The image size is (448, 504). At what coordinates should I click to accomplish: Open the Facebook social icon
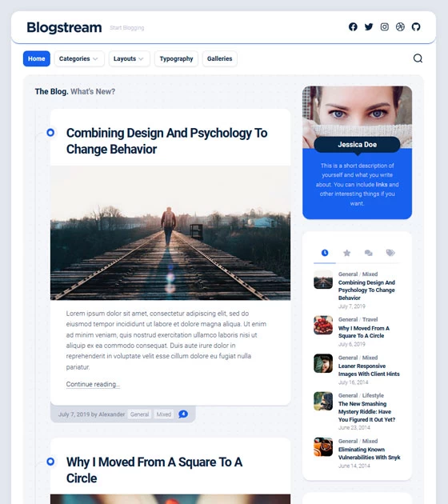(x=353, y=27)
